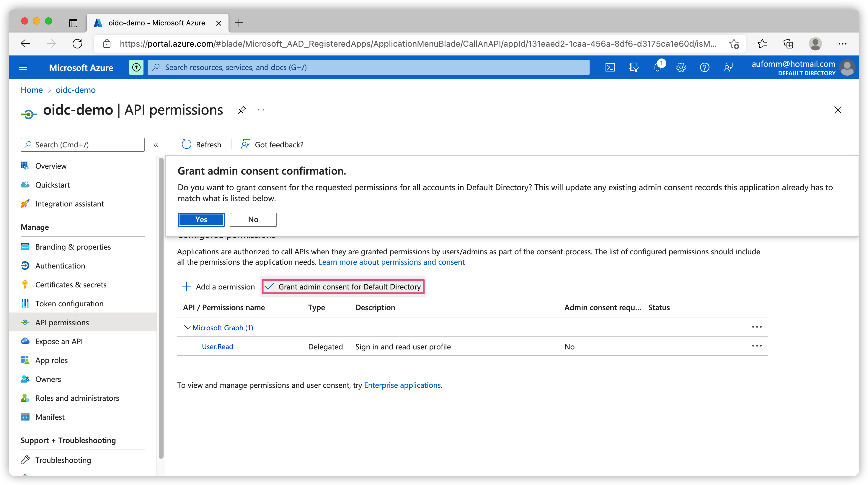Image resolution: width=868 pixels, height=485 pixels.
Task: Collapse the left sidebar menu
Action: pyautogui.click(x=156, y=145)
